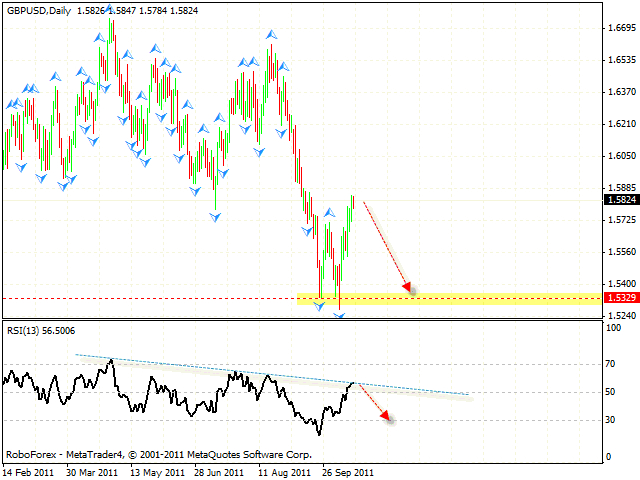The height and width of the screenshot is (480, 640).
Task: Select the red dashed horizontal support line
Action: (x=150, y=298)
